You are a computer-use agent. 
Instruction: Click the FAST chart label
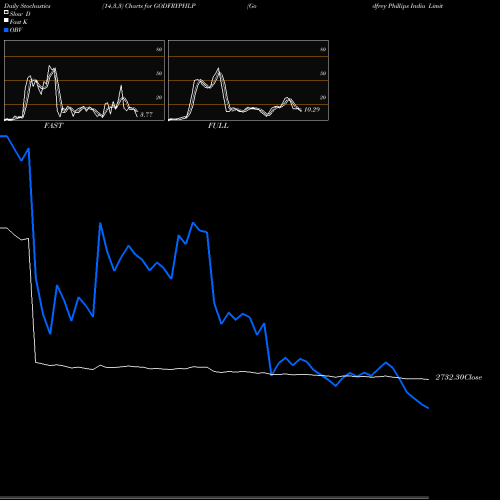[x=53, y=125]
